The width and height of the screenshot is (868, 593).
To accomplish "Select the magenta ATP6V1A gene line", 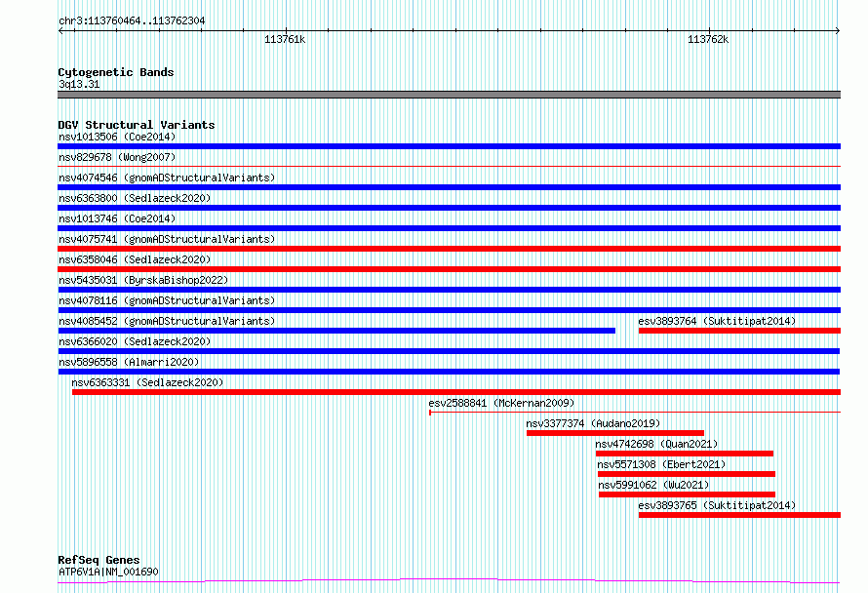I will pyautogui.click(x=449, y=581).
